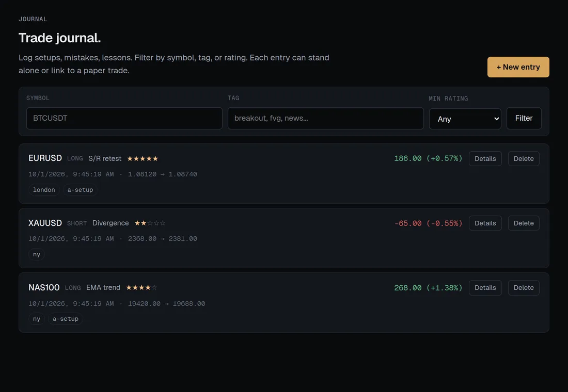Click the 268.00 (+1.38%) profit value

click(x=428, y=288)
